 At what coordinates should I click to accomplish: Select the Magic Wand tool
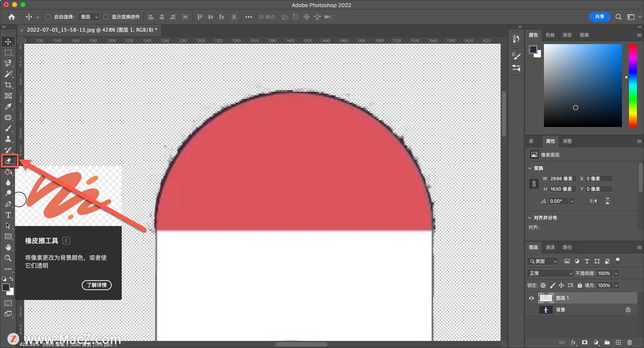point(8,74)
